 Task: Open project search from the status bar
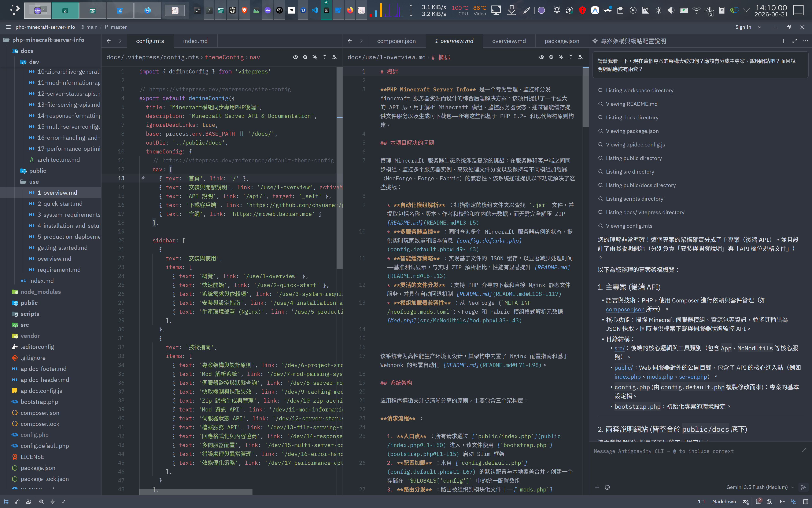tap(41, 501)
